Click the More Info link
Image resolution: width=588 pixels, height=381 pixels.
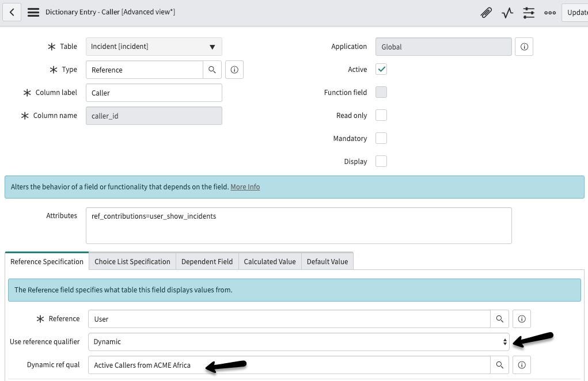click(x=245, y=186)
